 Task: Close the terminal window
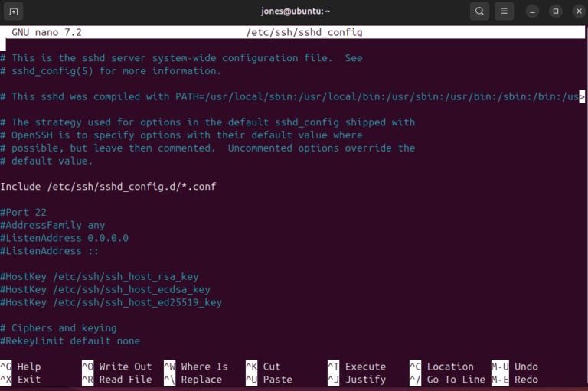579,11
